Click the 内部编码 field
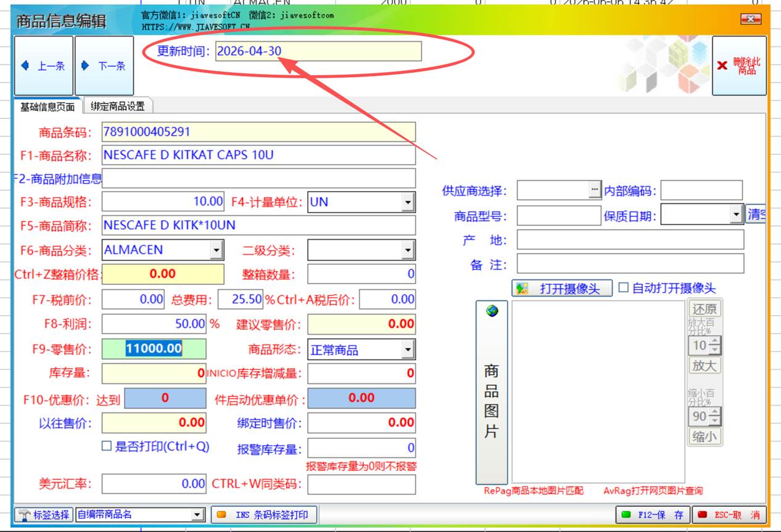This screenshot has width=781, height=532. pos(701,190)
